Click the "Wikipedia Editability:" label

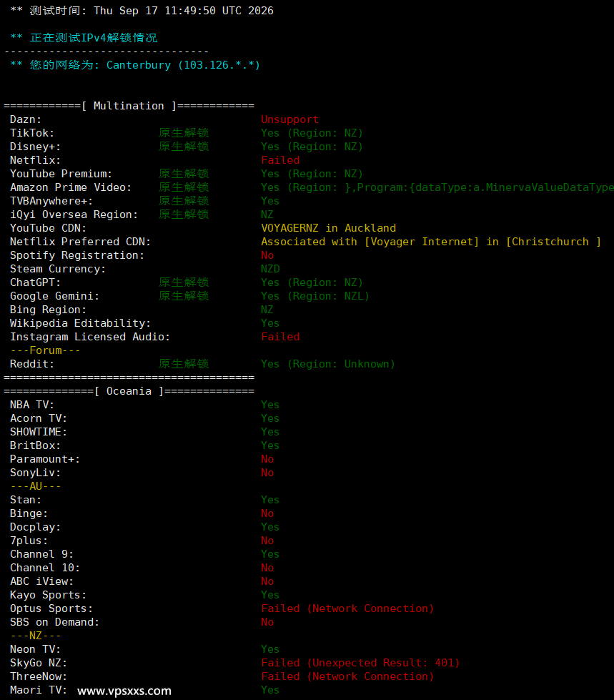pyautogui.click(x=80, y=323)
